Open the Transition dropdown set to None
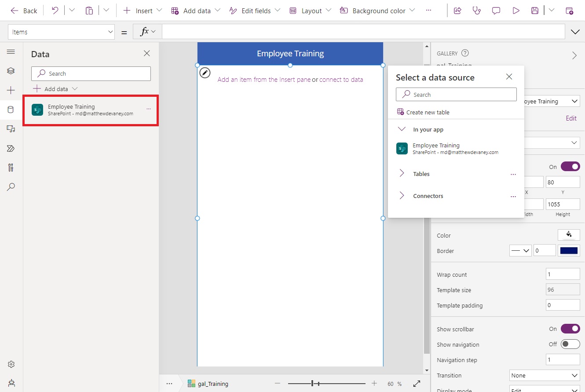The image size is (585, 392). (544, 375)
